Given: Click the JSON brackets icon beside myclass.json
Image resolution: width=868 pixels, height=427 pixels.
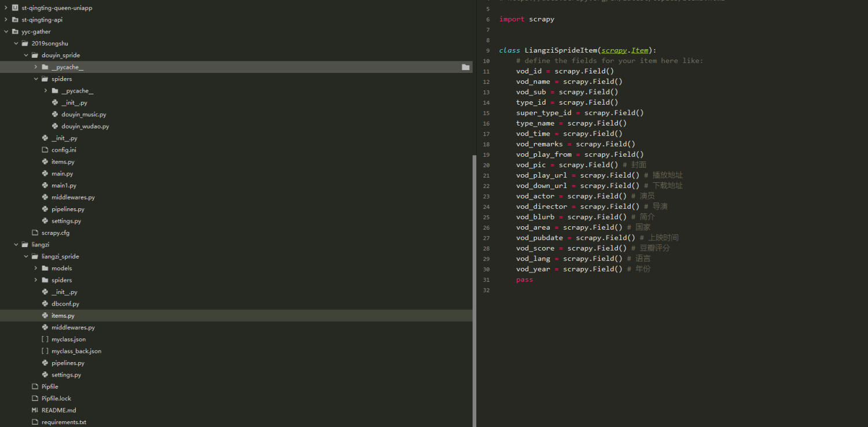Looking at the screenshot, I should [x=45, y=340].
